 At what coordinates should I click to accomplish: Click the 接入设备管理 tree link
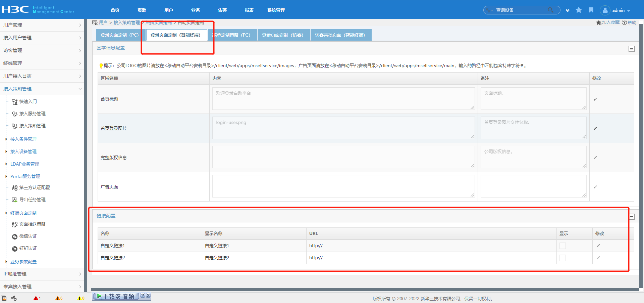coord(23,151)
